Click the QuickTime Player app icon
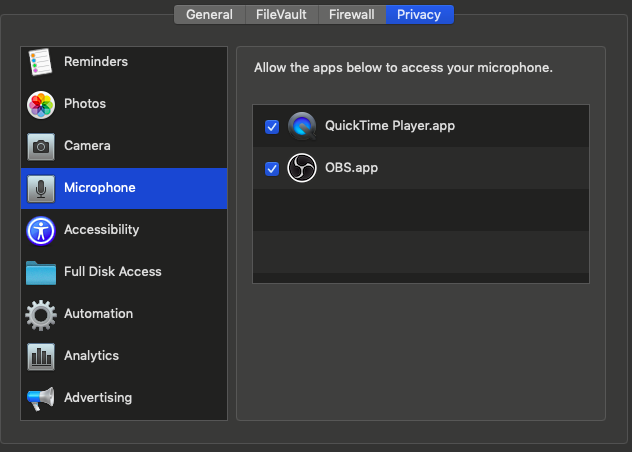Image resolution: width=632 pixels, height=452 pixels. (x=302, y=126)
